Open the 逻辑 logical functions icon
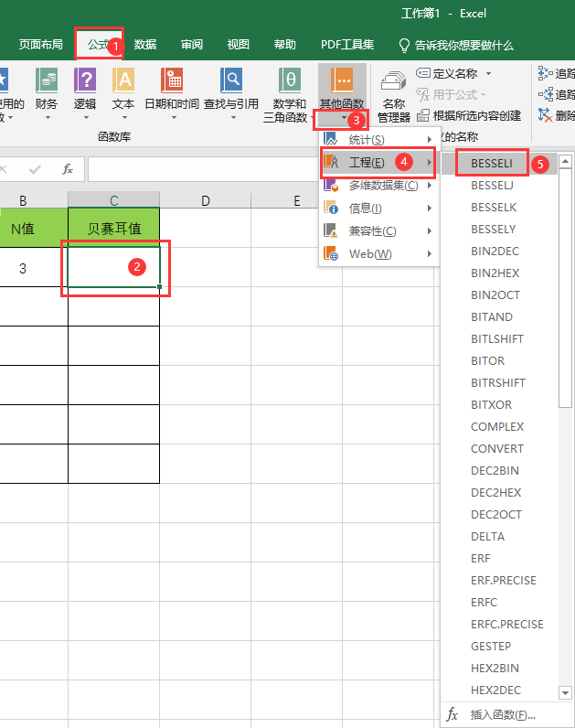 click(x=85, y=80)
